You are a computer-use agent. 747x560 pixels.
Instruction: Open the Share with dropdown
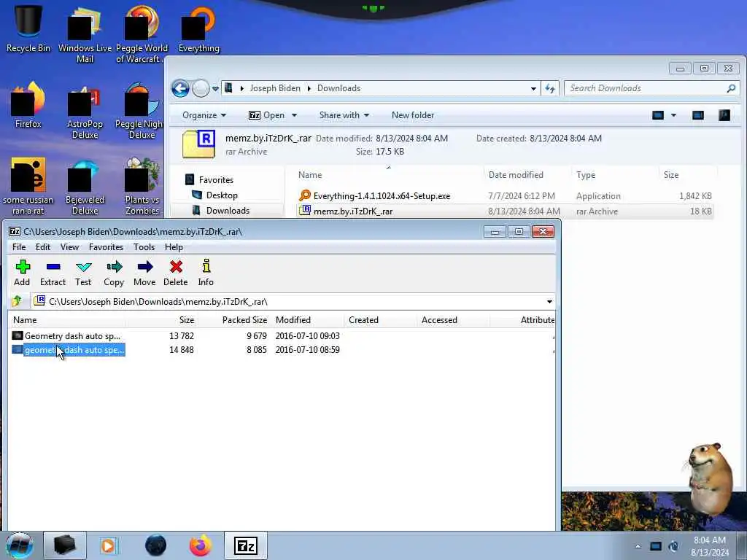[344, 115]
